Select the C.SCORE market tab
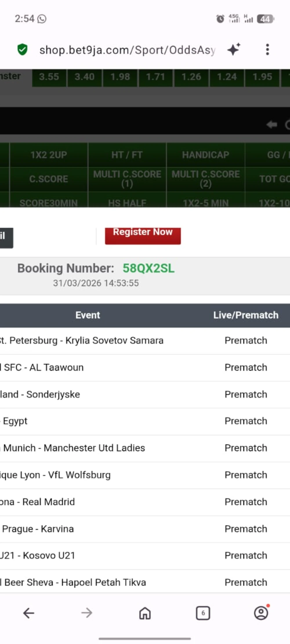The height and width of the screenshot is (644, 290). pos(49,179)
